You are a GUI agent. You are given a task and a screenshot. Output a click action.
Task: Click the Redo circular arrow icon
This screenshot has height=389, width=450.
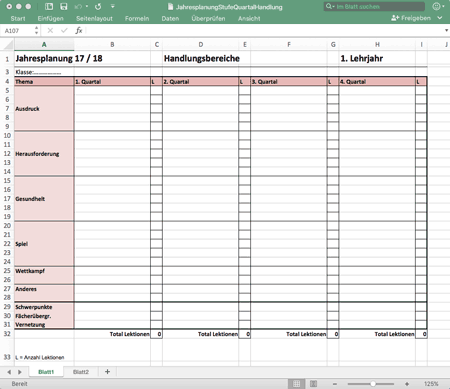click(x=98, y=7)
